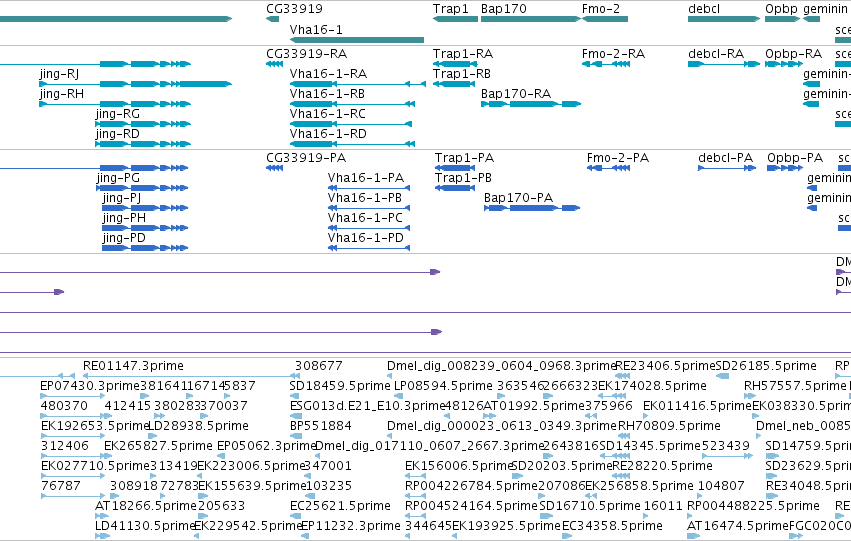Select the CG33919 gene label

pos(294,9)
